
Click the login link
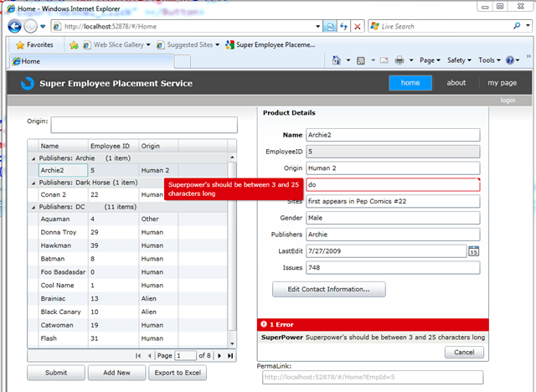508,100
